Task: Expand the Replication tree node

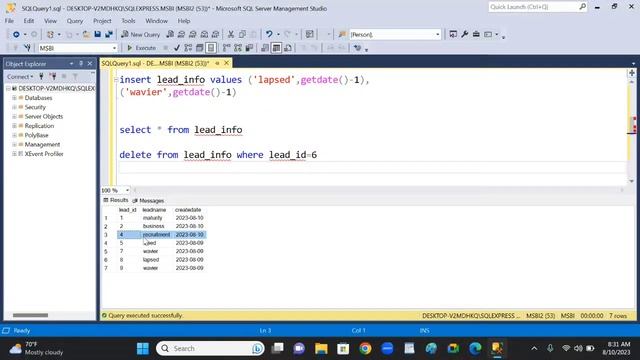Action: [x=14, y=126]
